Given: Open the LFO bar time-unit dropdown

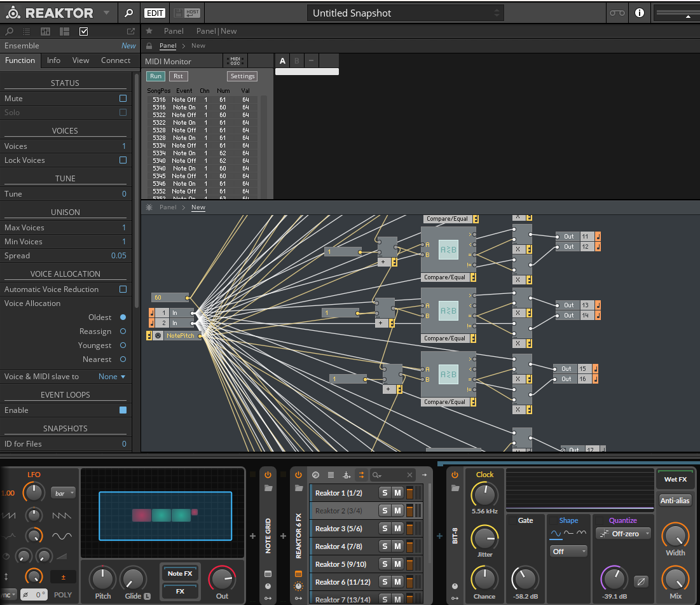Looking at the screenshot, I should [x=64, y=493].
